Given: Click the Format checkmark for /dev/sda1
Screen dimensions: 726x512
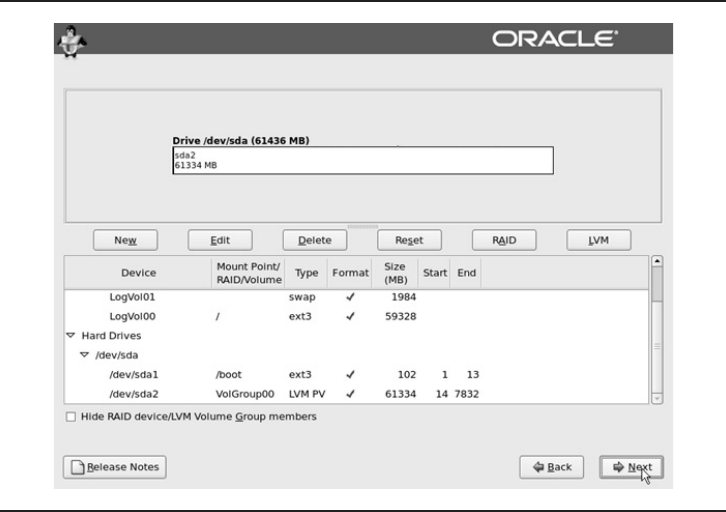Looking at the screenshot, I should coord(350,375).
